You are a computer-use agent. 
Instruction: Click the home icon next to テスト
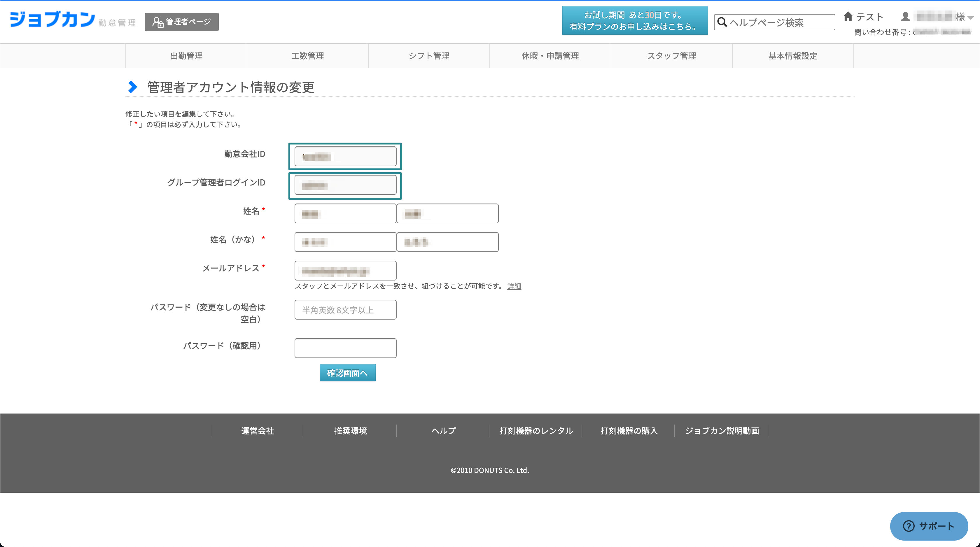[x=848, y=16]
